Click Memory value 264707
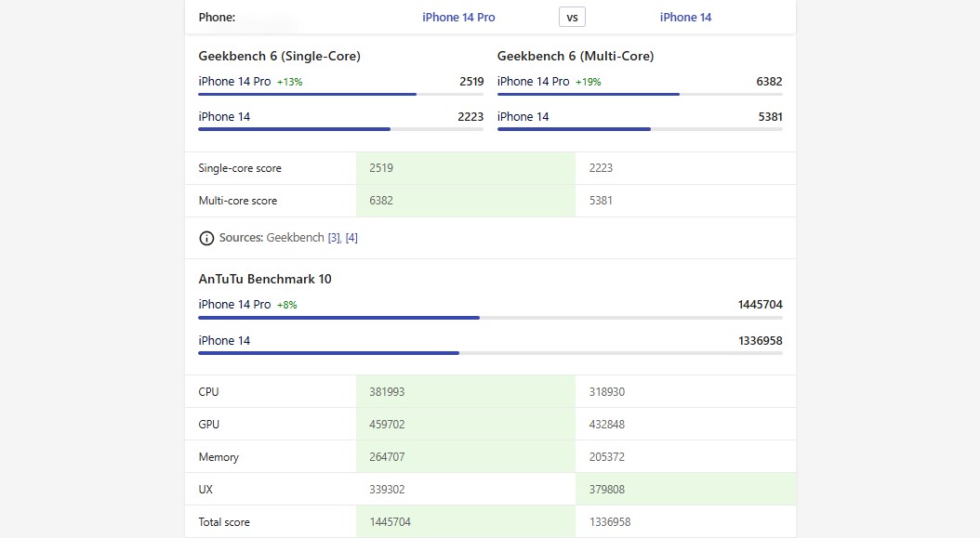The width and height of the screenshot is (980, 538). click(387, 457)
